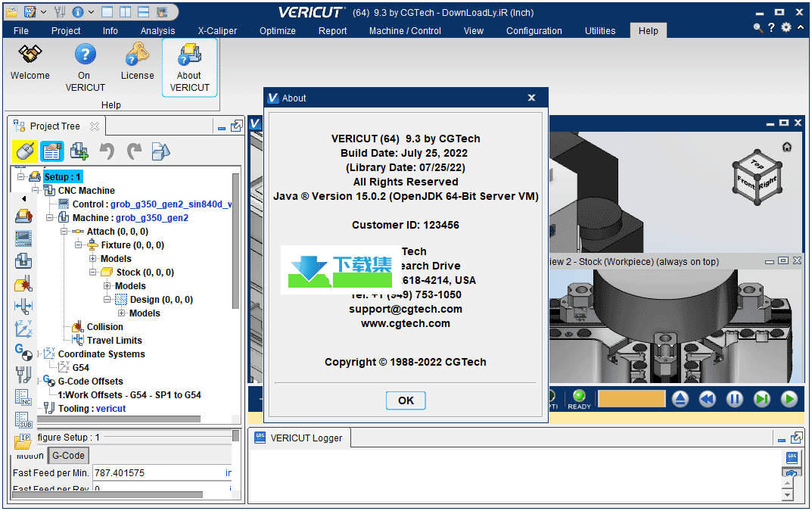Open the Analysis menu

tap(157, 30)
